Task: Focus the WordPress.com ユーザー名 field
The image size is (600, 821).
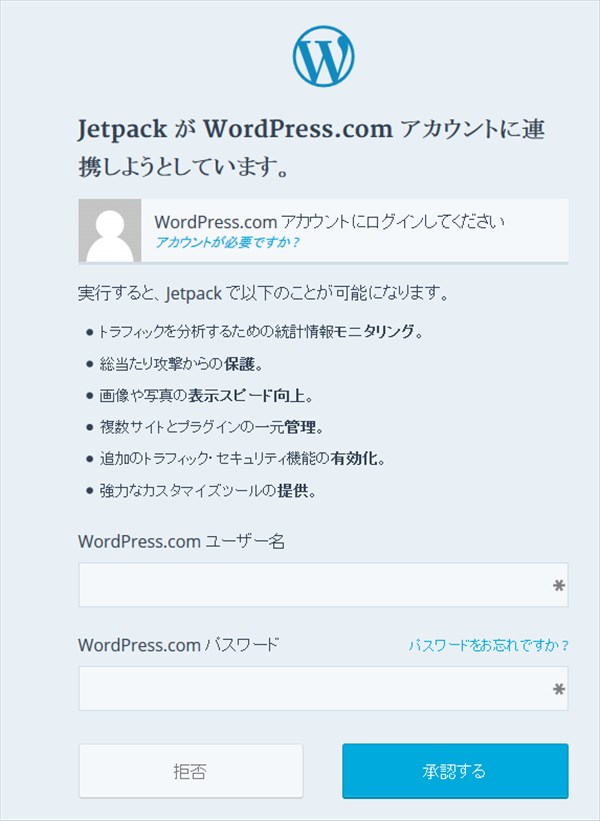Action: pos(323,585)
